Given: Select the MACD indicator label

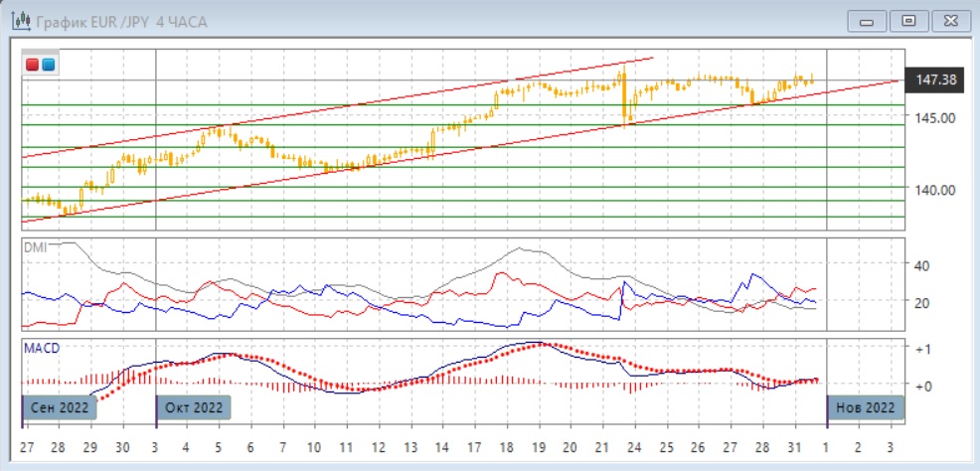Looking at the screenshot, I should (x=39, y=348).
